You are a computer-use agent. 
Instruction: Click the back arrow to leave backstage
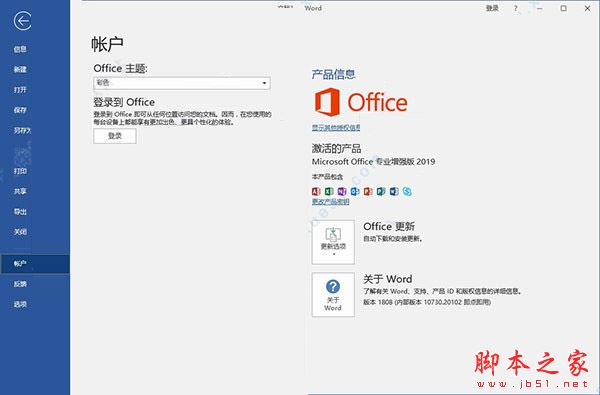click(x=22, y=21)
